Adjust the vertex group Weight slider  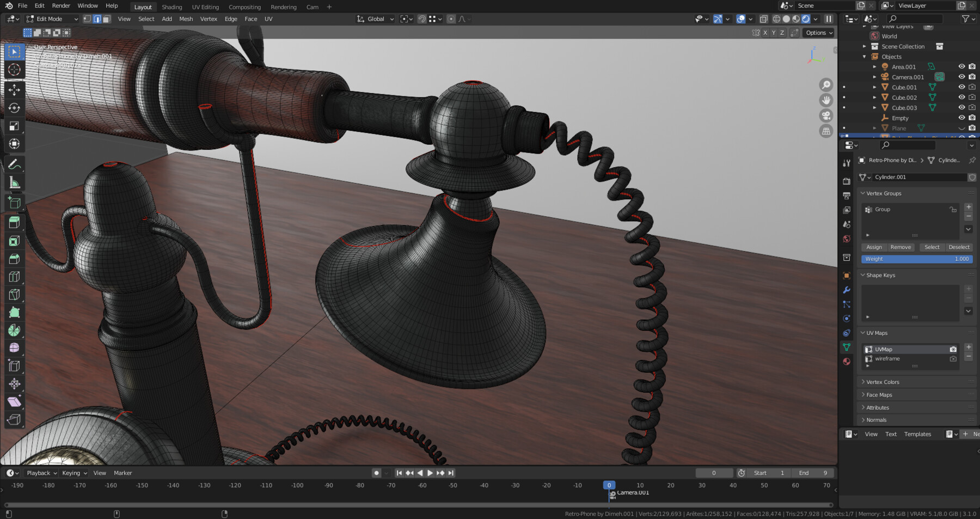(917, 259)
